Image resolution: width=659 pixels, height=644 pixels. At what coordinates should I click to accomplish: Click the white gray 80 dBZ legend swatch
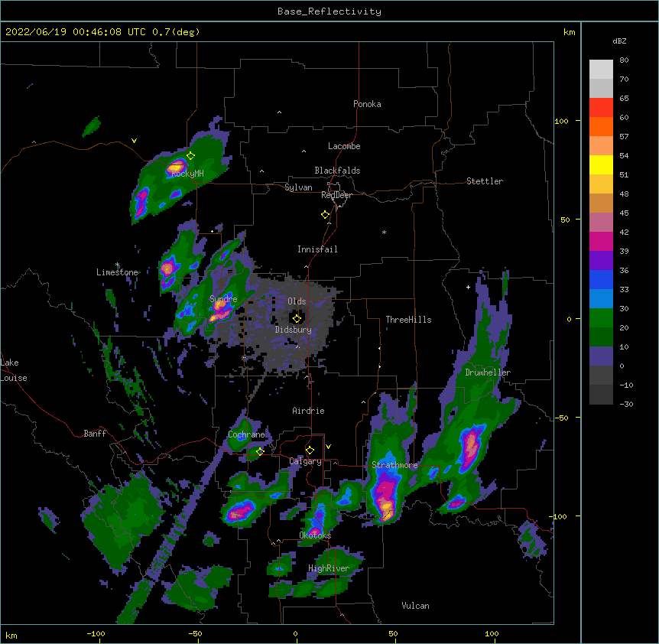tap(601, 70)
